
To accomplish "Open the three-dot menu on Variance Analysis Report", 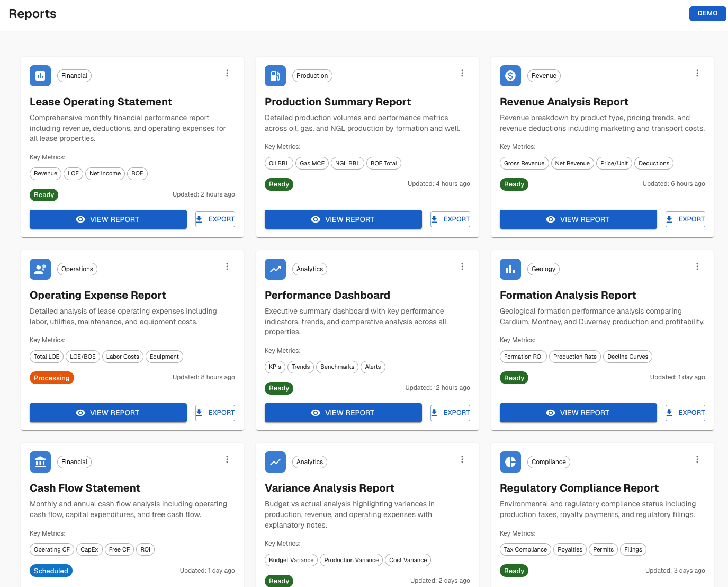I will (462, 459).
